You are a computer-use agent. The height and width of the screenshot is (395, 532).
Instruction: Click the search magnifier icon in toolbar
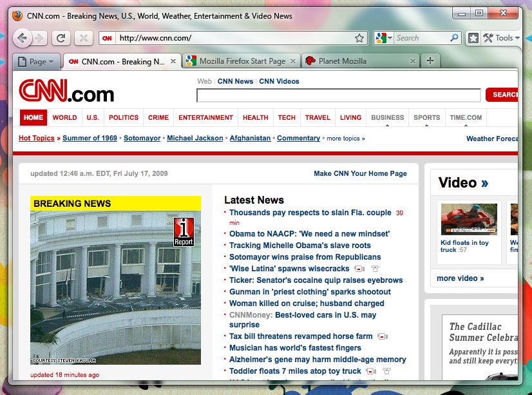(454, 37)
